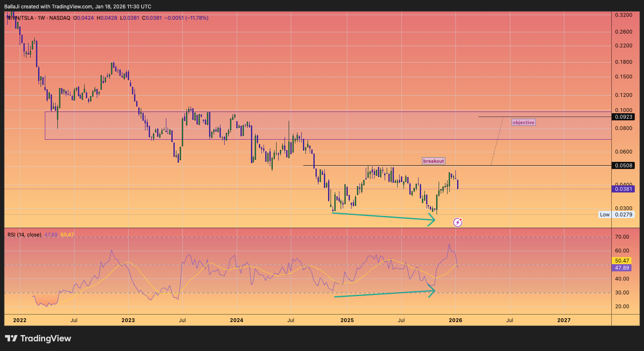This screenshot has width=644, height=351.
Task: Click the 0.2600 price axis label
Action: coord(623,32)
